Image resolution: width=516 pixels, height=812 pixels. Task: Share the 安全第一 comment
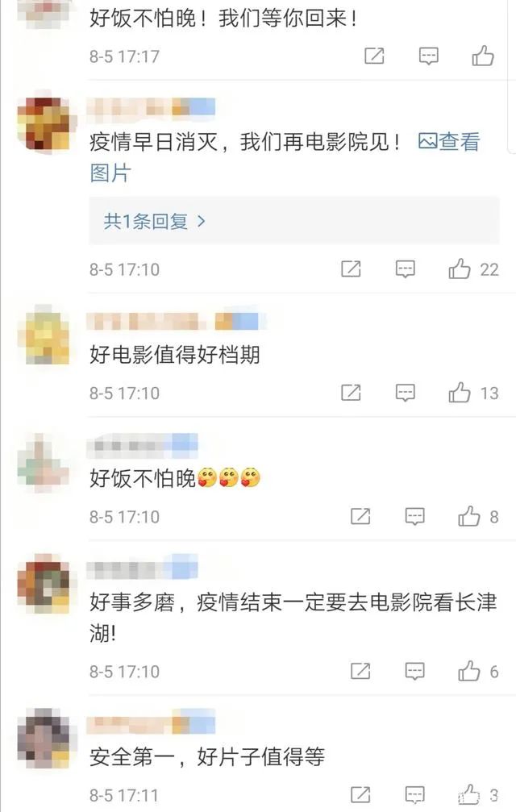click(x=360, y=795)
